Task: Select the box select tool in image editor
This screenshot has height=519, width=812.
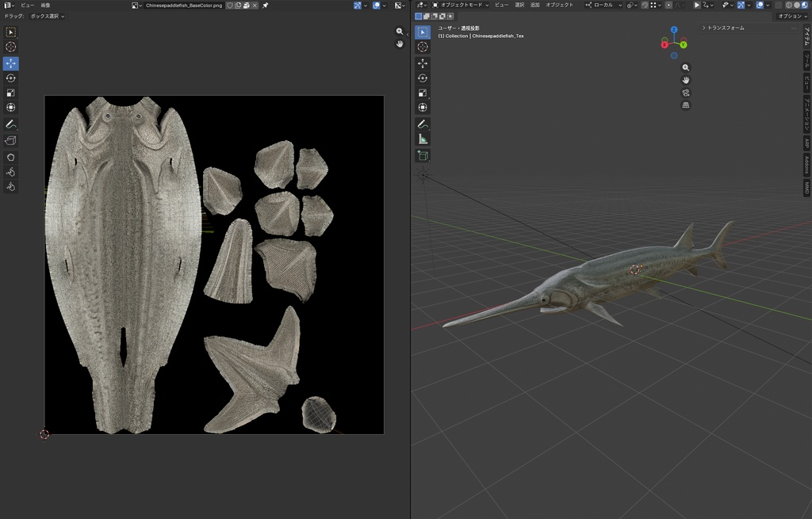Action: tap(10, 32)
